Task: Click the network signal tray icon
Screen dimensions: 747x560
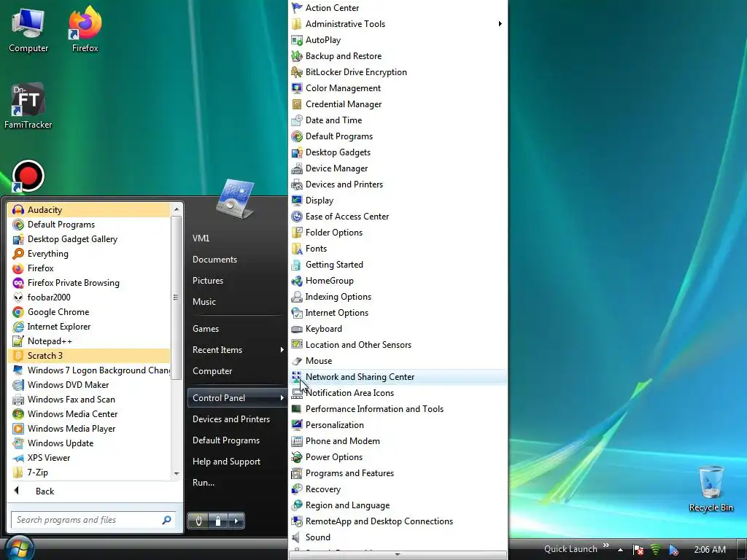Action: click(x=656, y=550)
